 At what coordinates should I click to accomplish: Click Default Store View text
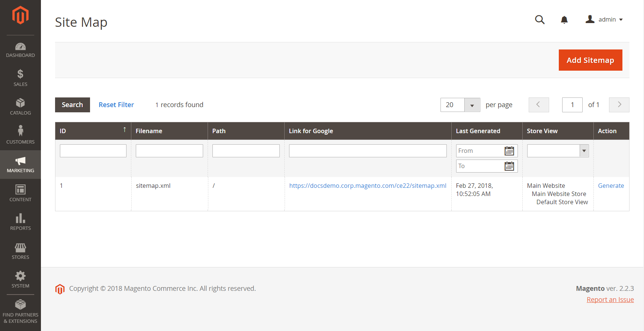click(562, 202)
